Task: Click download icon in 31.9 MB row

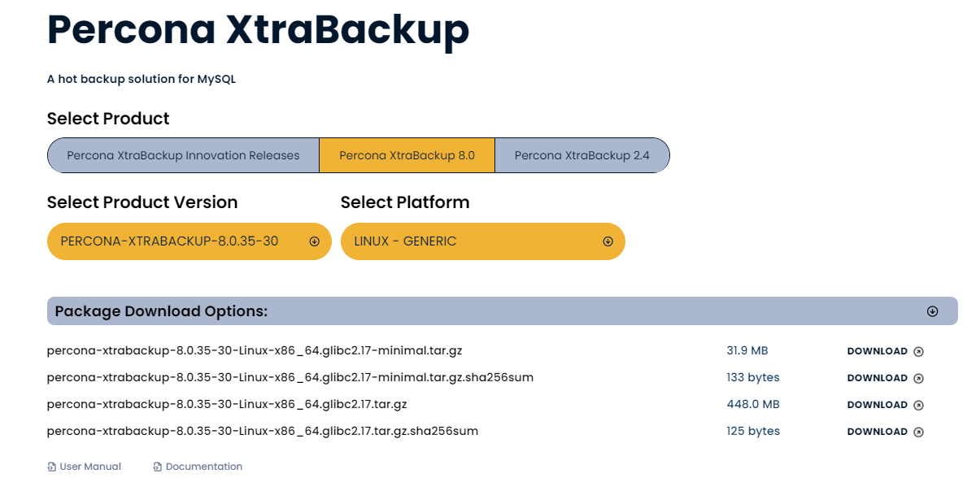Action: 918,351
